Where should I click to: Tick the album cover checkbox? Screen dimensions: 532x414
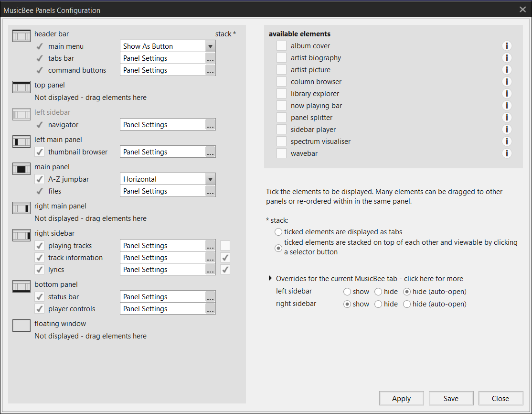(x=281, y=46)
